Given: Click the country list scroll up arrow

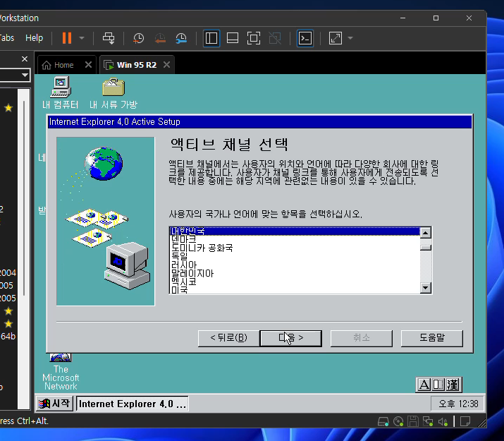Looking at the screenshot, I should [x=426, y=232].
